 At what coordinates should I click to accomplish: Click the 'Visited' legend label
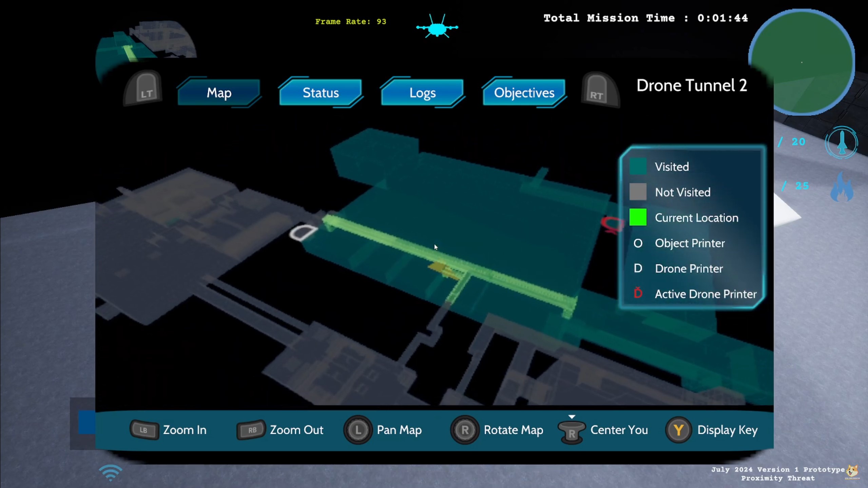[672, 167]
